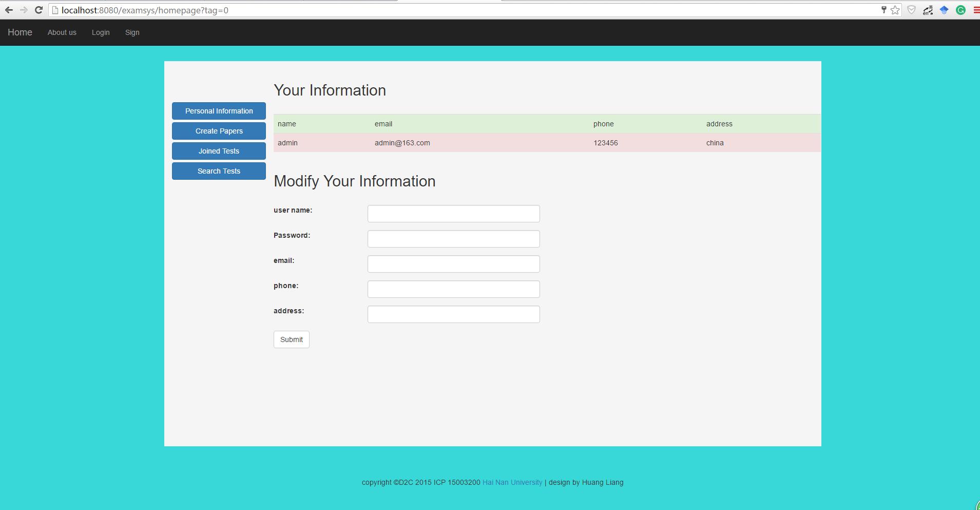Click the 'email:' form label
Image resolution: width=980 pixels, height=510 pixels.
point(284,260)
